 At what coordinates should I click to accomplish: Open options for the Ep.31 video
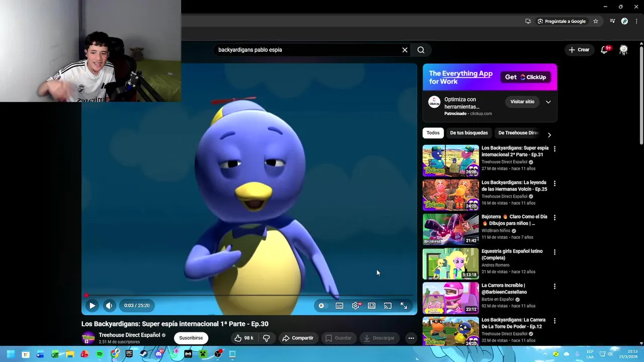point(554,149)
